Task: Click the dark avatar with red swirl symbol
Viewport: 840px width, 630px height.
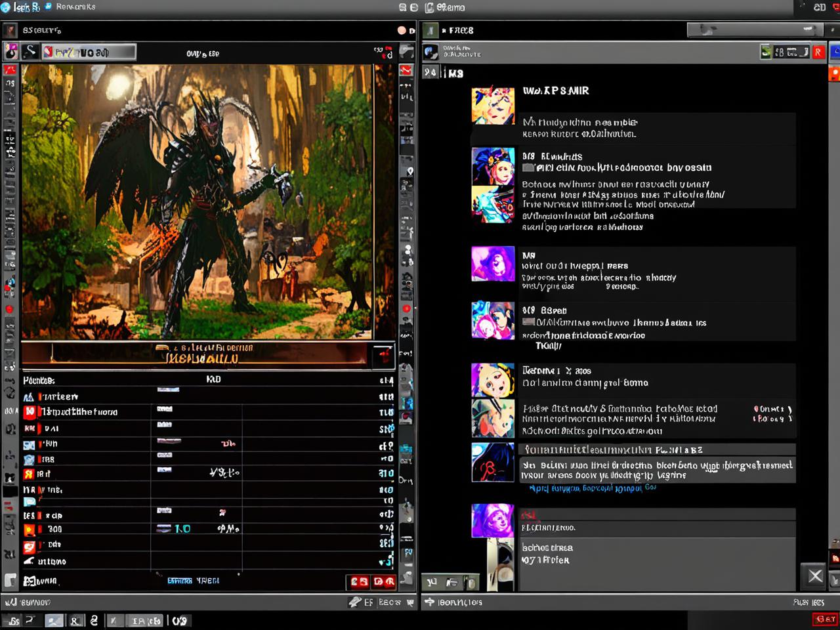Action: click(493, 462)
